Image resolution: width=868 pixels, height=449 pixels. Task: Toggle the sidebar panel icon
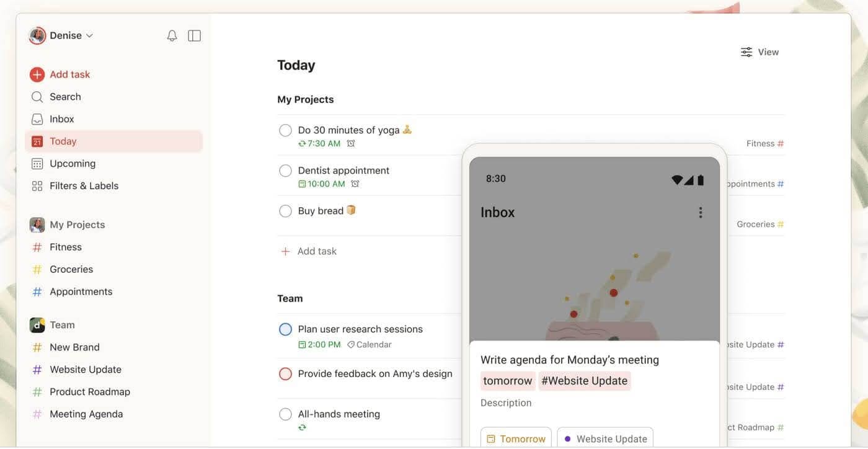pyautogui.click(x=194, y=36)
